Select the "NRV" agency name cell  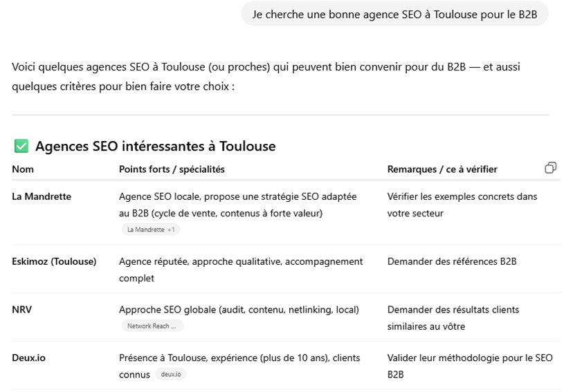(22, 310)
